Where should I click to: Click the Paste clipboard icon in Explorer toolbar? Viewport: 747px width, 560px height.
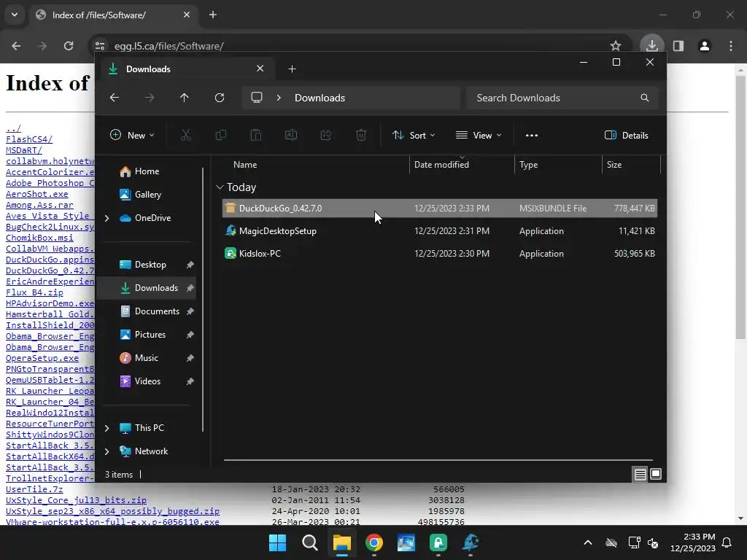point(256,135)
